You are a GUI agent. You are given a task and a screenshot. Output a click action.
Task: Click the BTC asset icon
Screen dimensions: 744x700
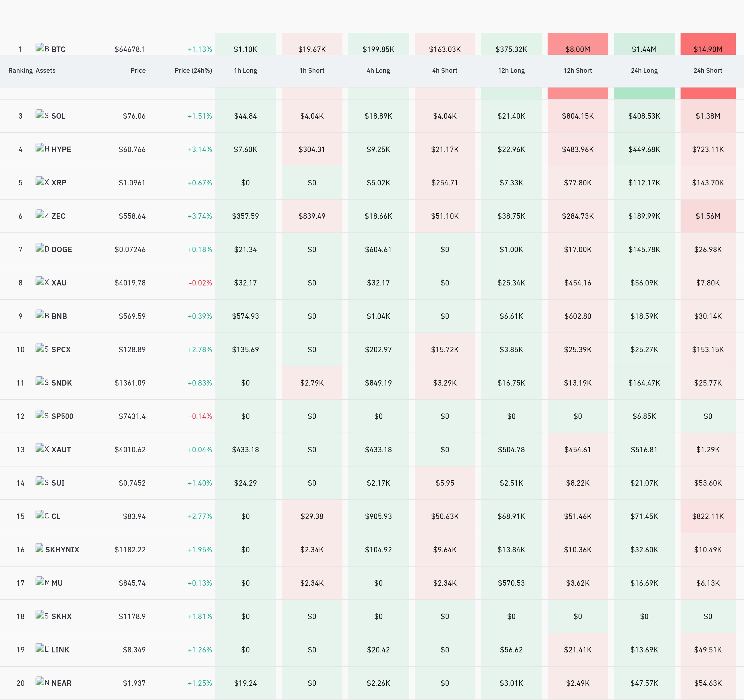click(x=42, y=48)
